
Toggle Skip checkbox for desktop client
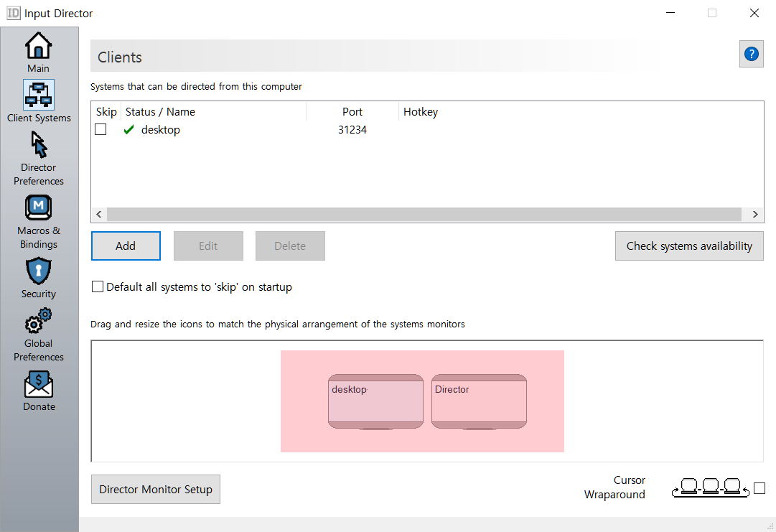tap(100, 129)
